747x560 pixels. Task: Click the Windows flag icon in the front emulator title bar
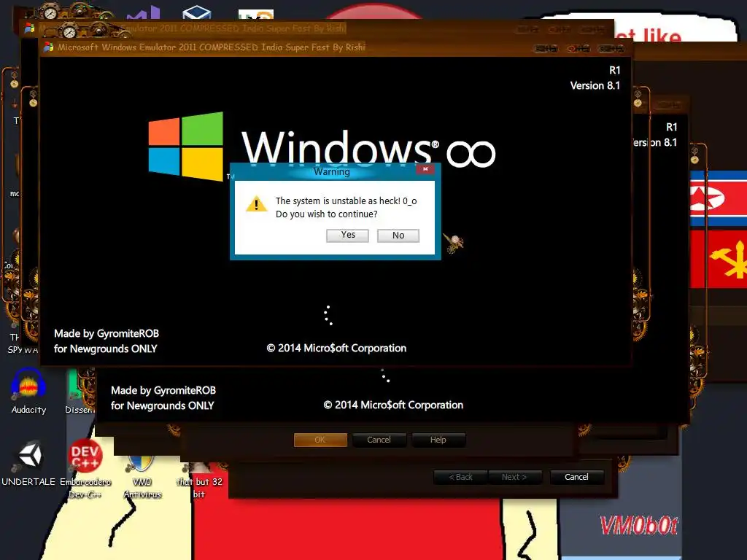coord(48,47)
